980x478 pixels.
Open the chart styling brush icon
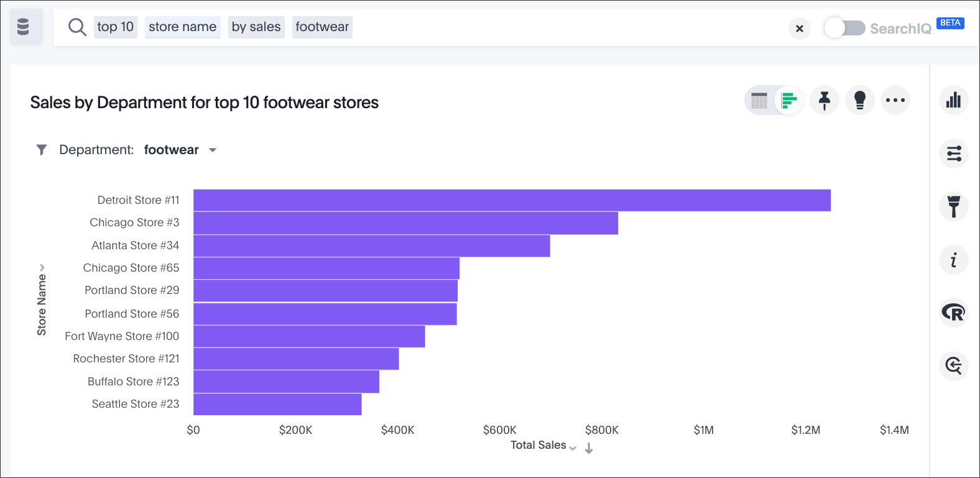point(953,206)
